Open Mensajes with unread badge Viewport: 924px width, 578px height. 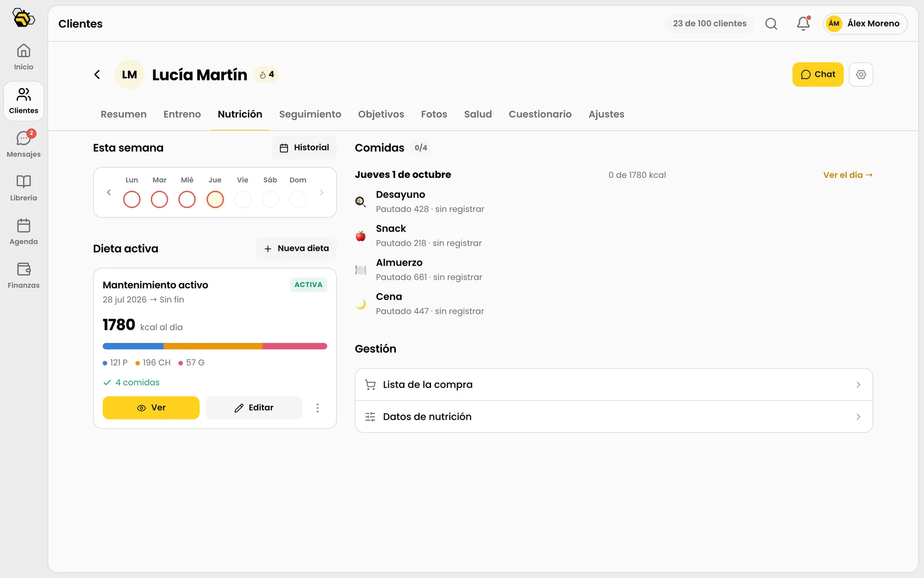[24, 144]
